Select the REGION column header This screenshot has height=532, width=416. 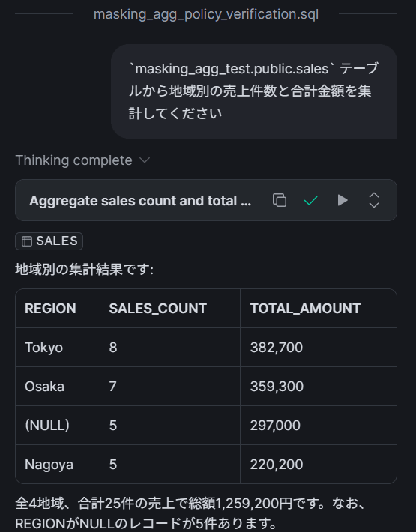point(58,309)
